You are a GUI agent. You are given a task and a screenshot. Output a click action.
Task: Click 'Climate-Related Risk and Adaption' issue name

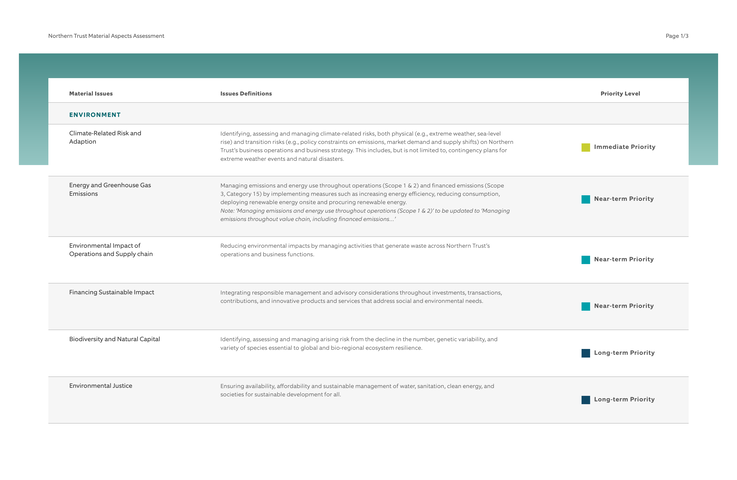[105, 137]
